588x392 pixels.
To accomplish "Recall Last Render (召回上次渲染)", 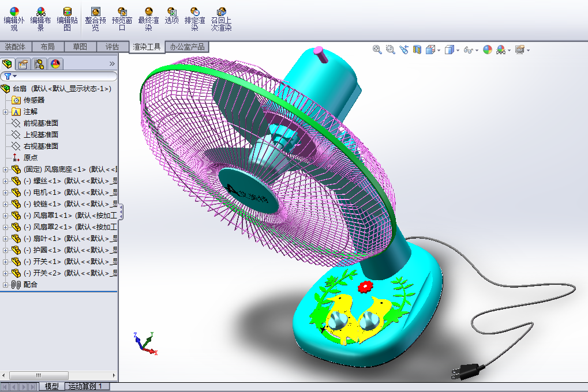I will click(x=221, y=19).
